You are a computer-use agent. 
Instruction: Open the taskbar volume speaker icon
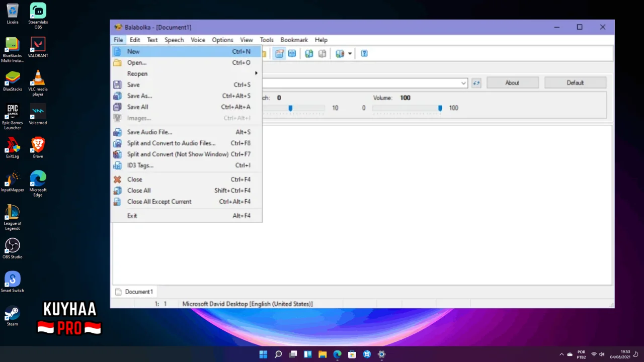point(602,354)
